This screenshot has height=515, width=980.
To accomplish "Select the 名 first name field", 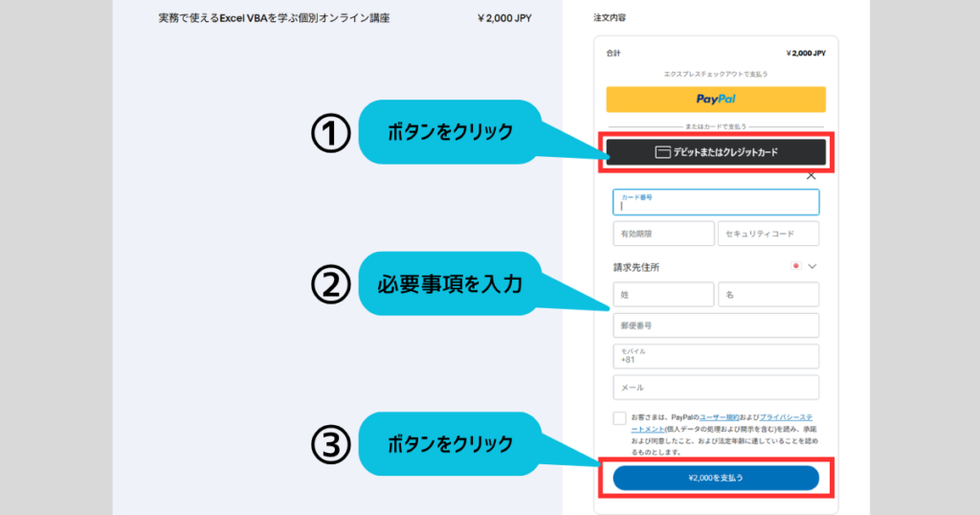I will (768, 295).
